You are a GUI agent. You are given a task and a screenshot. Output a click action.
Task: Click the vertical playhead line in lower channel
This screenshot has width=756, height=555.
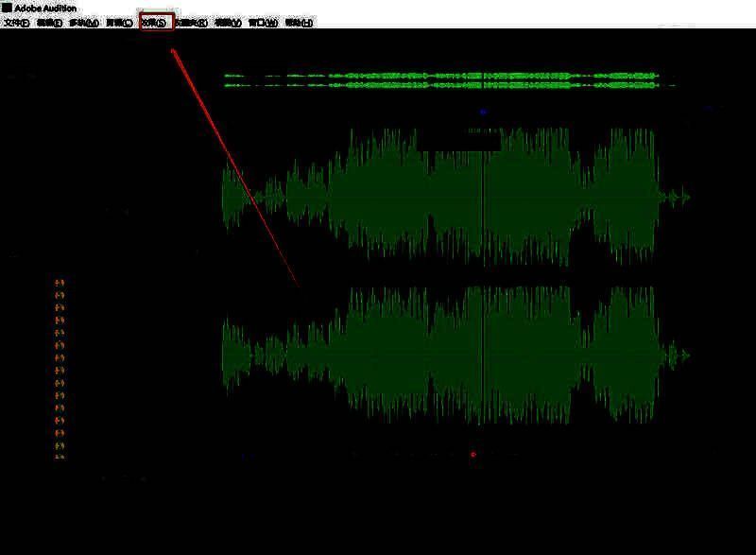(x=483, y=355)
